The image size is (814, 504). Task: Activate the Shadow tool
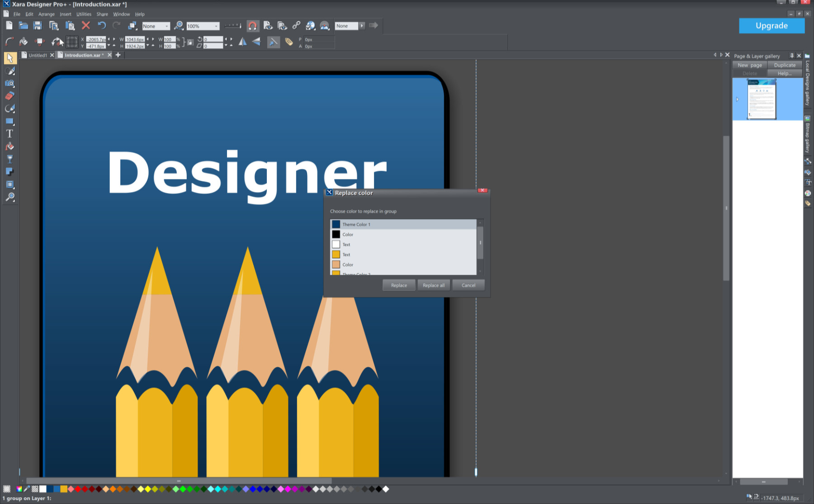9,172
